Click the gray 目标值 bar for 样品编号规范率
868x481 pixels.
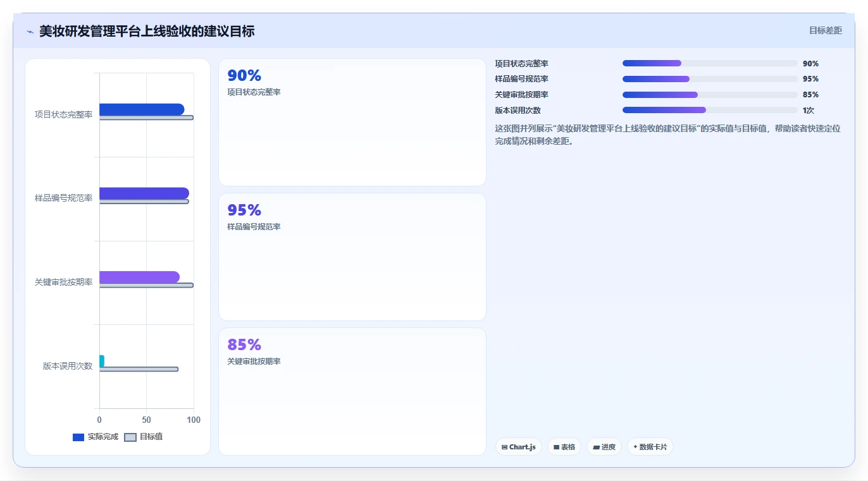point(144,202)
